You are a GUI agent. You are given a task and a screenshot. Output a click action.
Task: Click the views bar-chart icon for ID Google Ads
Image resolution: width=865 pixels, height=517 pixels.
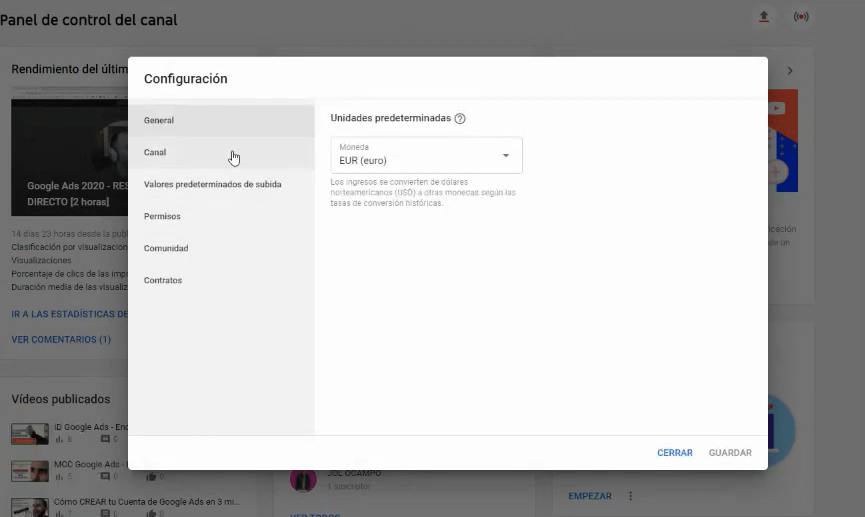tap(59, 439)
